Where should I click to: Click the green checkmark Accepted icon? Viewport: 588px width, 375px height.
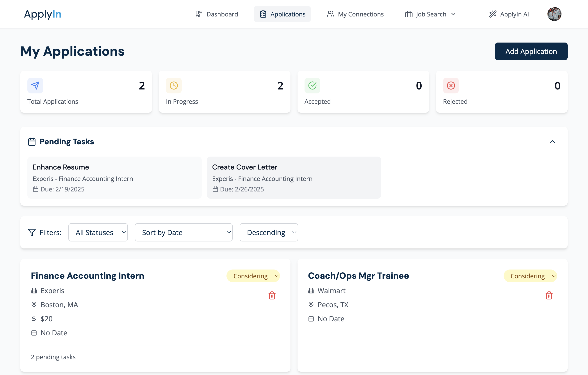coord(312,86)
